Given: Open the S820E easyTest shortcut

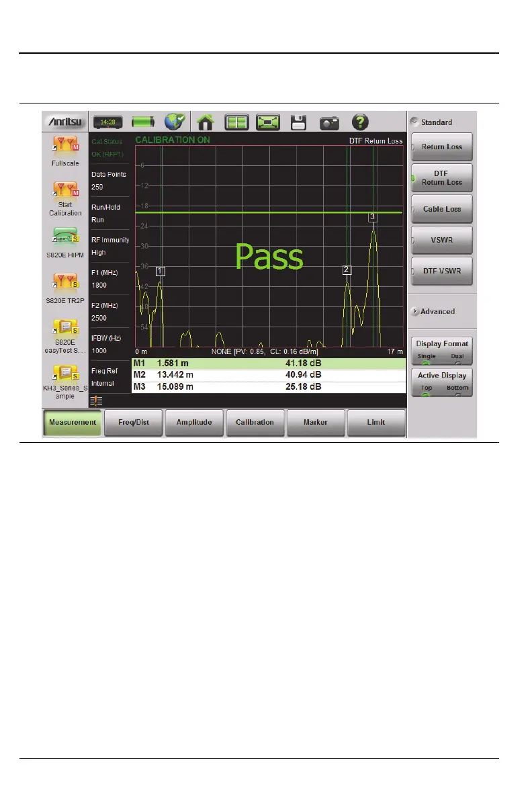Looking at the screenshot, I should tap(65, 327).
